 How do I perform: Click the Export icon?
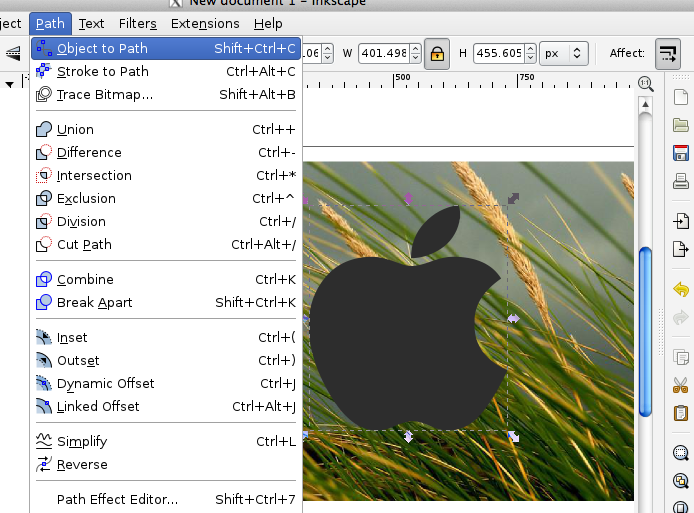coord(681,249)
